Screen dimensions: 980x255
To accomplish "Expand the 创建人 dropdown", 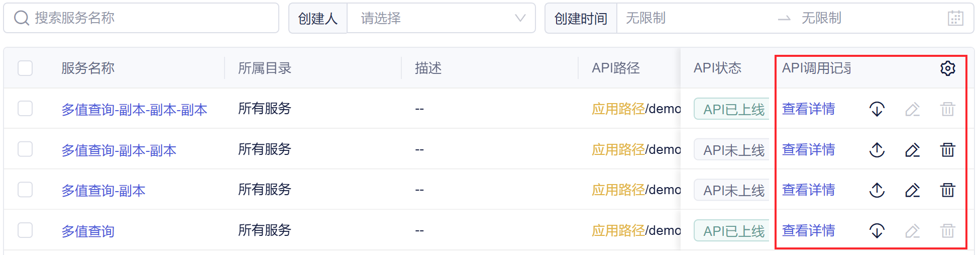I will (441, 18).
